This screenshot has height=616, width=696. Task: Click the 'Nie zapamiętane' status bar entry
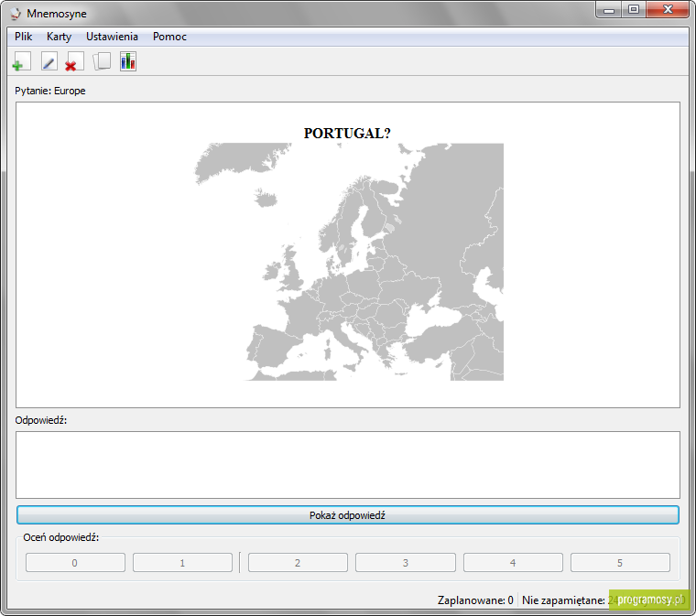563,600
